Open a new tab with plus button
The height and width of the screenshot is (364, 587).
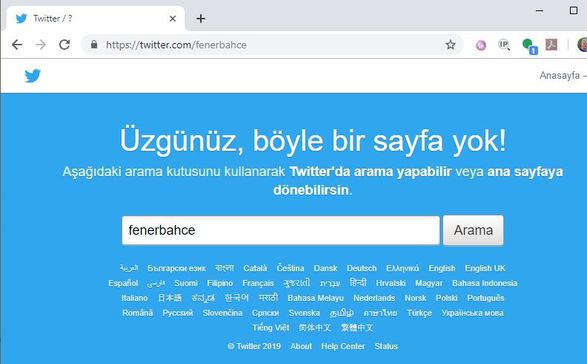201,18
